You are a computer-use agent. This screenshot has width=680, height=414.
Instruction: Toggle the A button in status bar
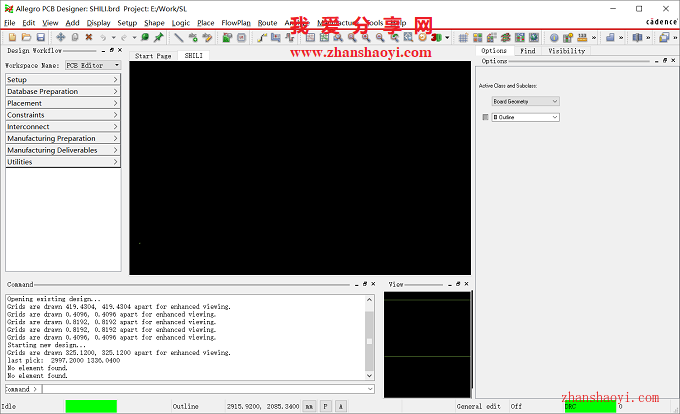click(341, 406)
